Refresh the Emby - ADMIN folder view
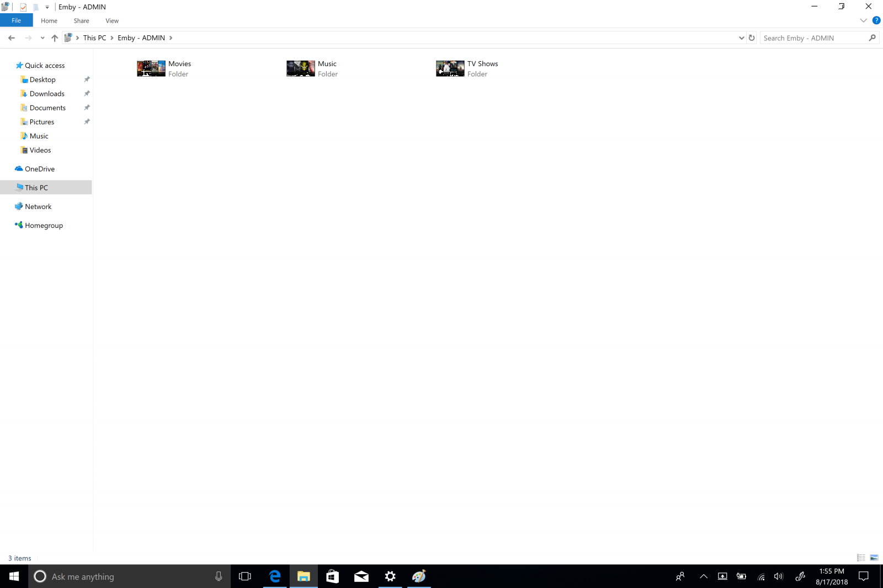This screenshot has width=883, height=588. click(752, 38)
